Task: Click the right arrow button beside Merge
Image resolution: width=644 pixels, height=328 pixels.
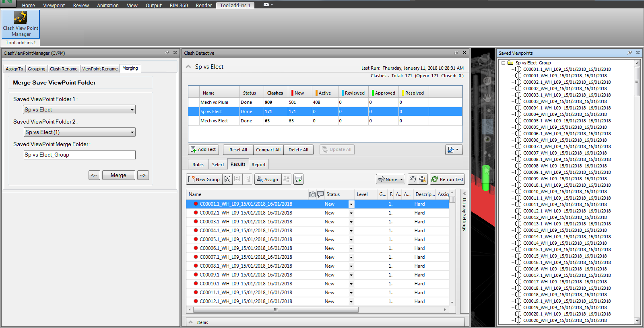Action: point(143,175)
